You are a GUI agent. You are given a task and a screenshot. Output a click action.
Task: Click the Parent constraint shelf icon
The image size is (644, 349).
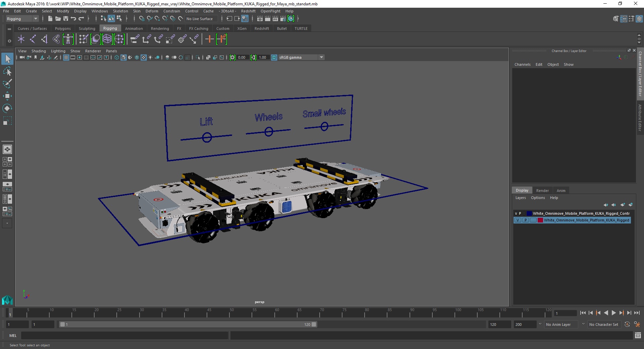click(x=135, y=39)
